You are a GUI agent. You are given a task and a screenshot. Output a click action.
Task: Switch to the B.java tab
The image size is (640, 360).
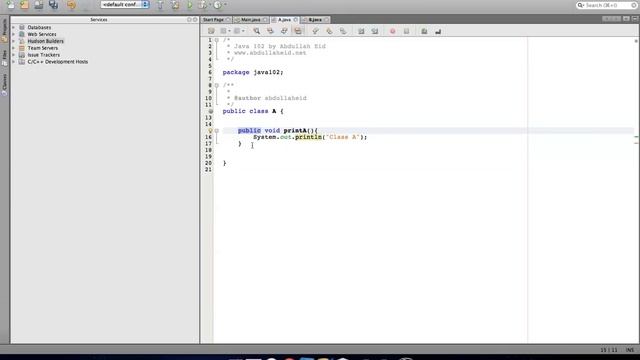coord(315,20)
